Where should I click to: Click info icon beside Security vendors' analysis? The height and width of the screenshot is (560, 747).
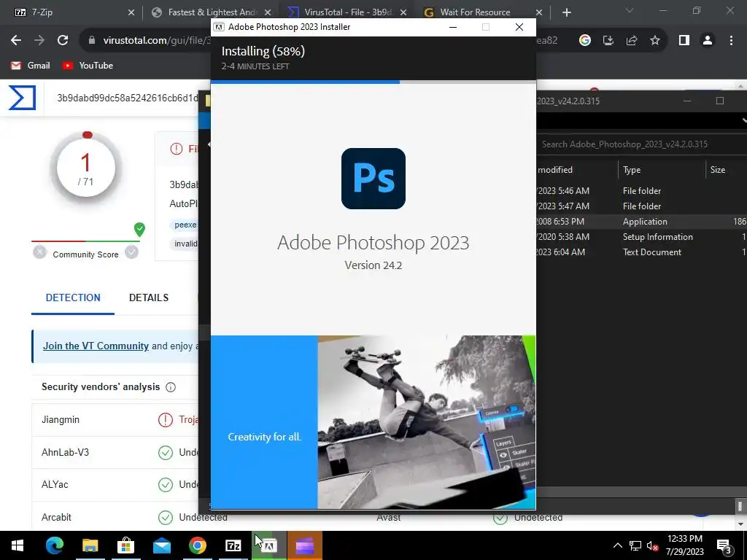[x=171, y=387]
